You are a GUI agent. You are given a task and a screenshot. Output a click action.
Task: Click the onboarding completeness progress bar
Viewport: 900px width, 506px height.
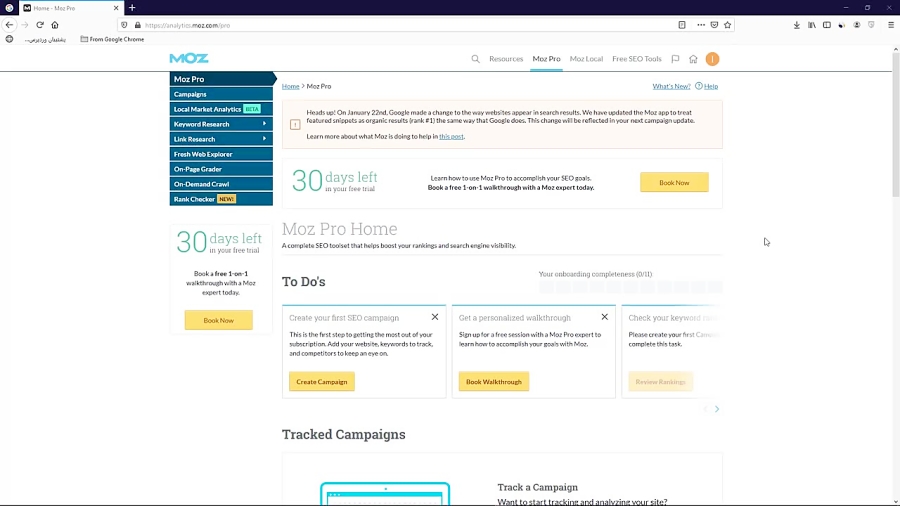(630, 287)
